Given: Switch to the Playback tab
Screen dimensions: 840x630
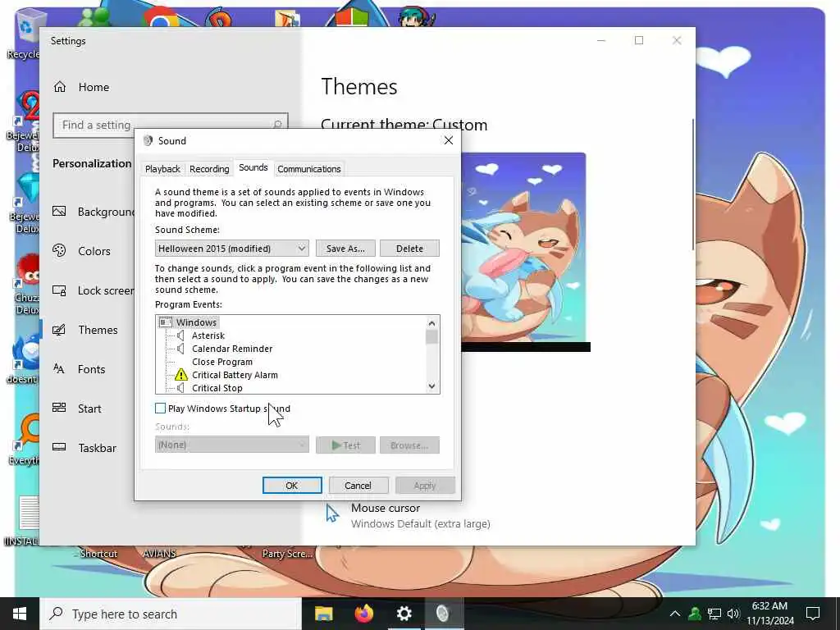Looking at the screenshot, I should (x=162, y=169).
